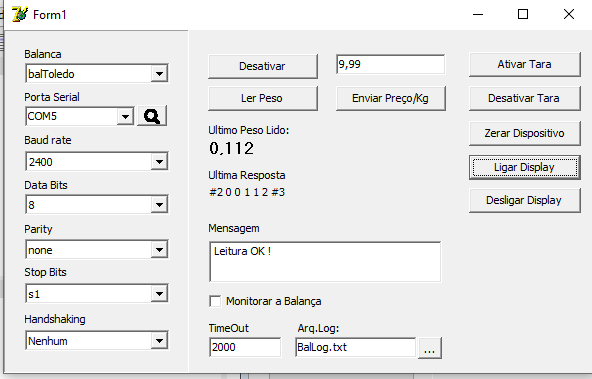The width and height of the screenshot is (592, 379).
Task: Click the Baud rate label
Action: [x=48, y=140]
